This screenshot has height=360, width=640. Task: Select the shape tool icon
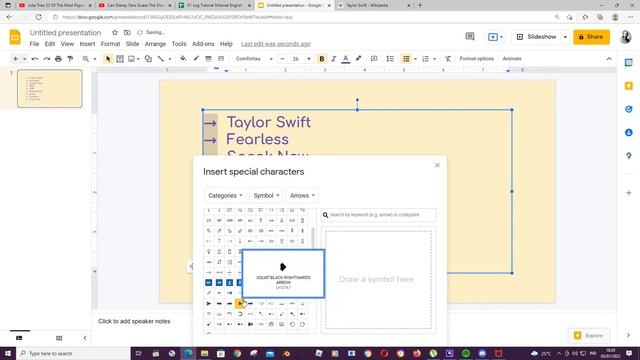(148, 59)
